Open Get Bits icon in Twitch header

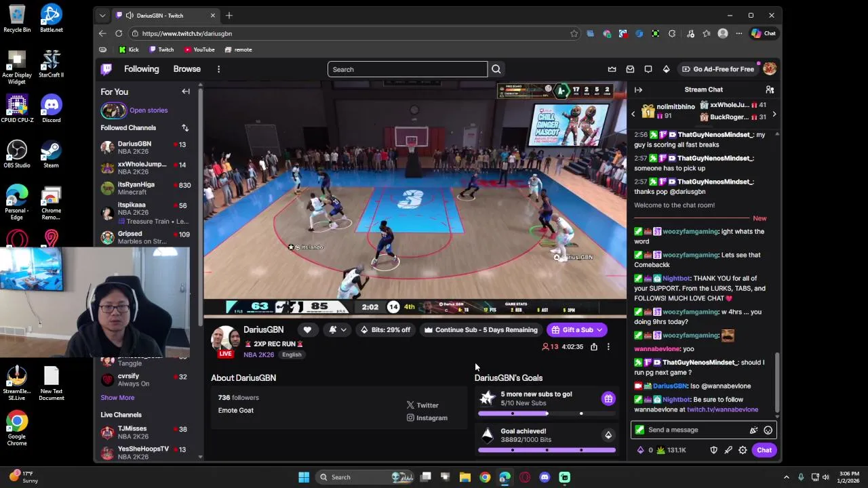666,69
